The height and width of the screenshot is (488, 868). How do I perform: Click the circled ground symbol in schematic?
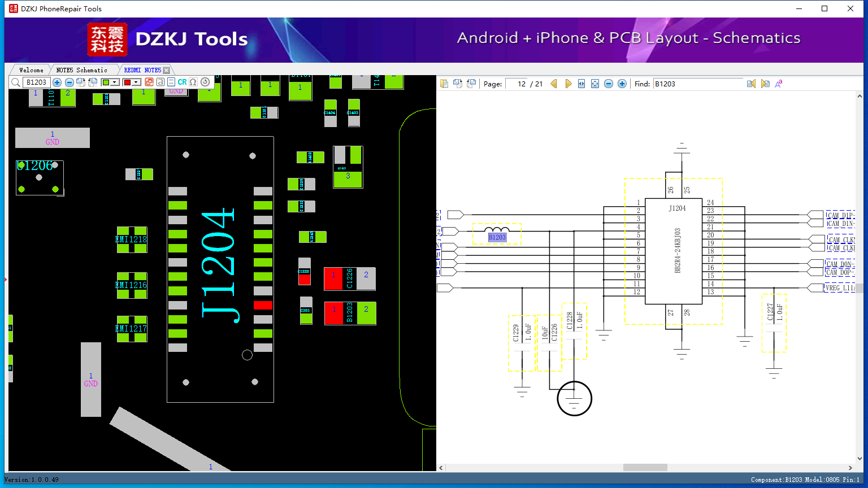574,399
